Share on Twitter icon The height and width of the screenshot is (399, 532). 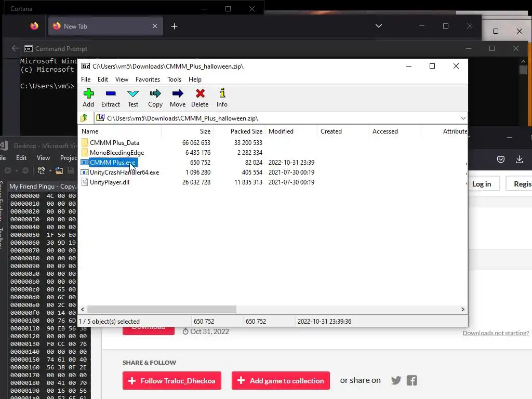point(396,380)
